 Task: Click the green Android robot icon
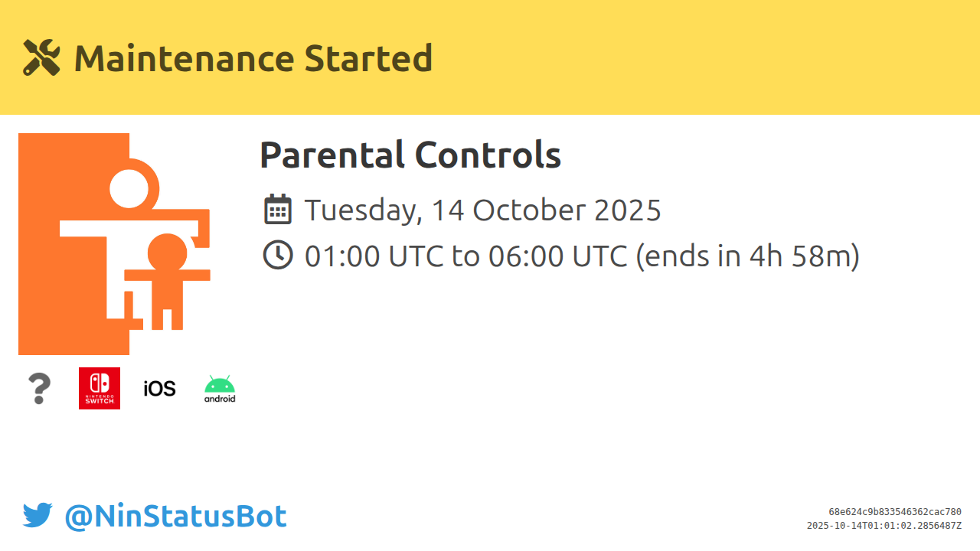[x=220, y=389]
